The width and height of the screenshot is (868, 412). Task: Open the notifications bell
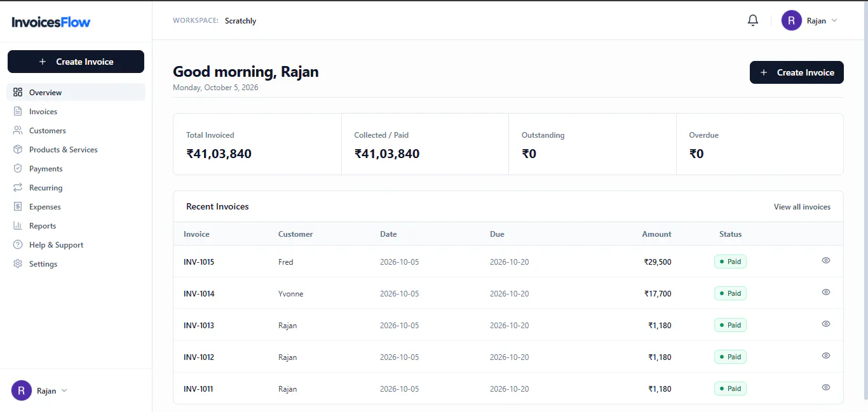coord(753,20)
